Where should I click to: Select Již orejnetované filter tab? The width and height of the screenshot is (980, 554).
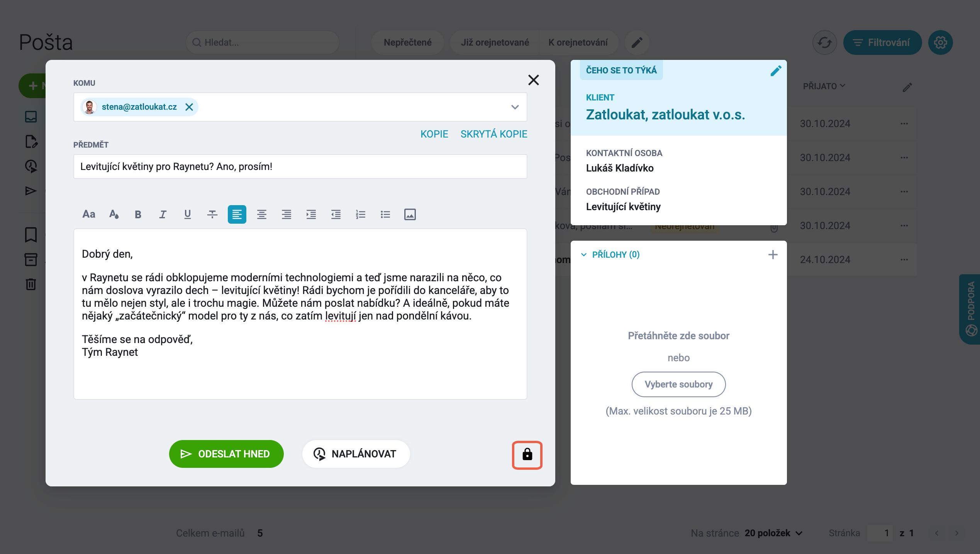[495, 42]
